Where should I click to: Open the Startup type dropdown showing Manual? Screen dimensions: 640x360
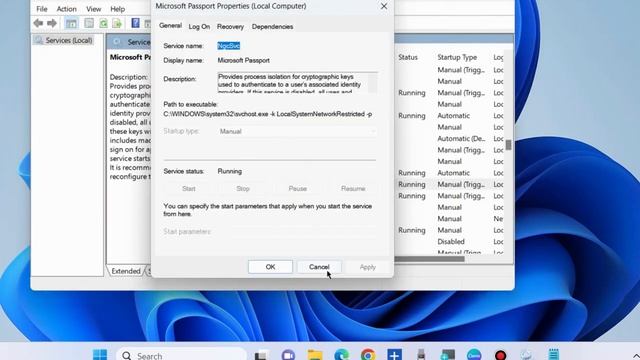coord(297,131)
